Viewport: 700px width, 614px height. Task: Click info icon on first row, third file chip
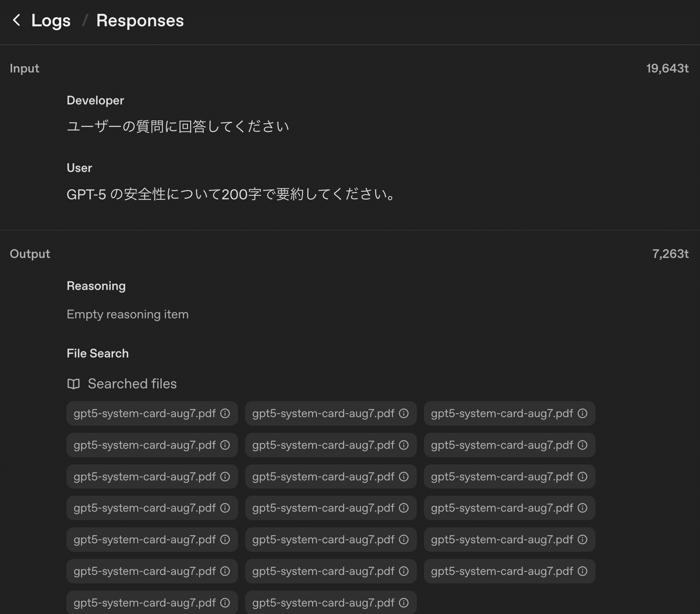[582, 413]
